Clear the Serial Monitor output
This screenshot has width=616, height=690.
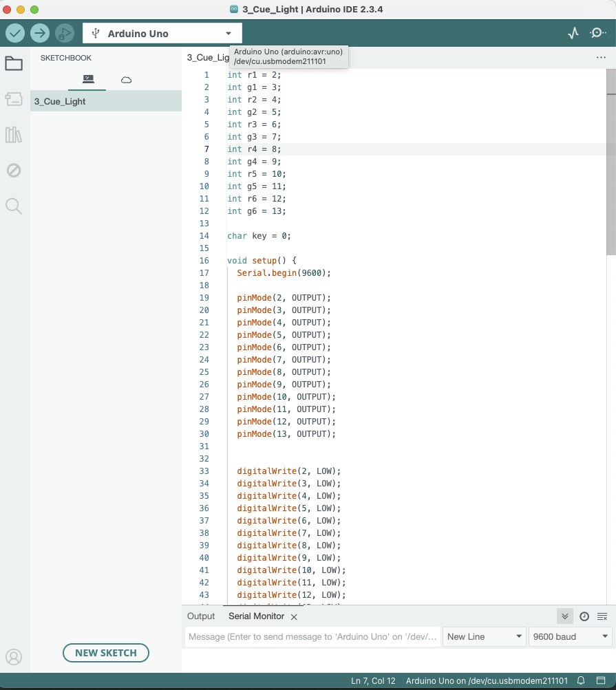point(601,616)
